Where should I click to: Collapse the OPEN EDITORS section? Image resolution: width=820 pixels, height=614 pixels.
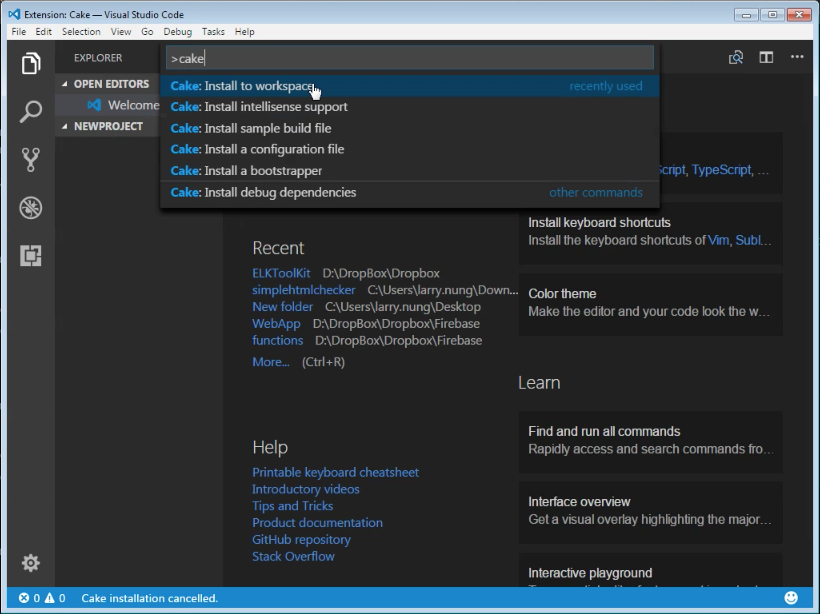coord(64,84)
